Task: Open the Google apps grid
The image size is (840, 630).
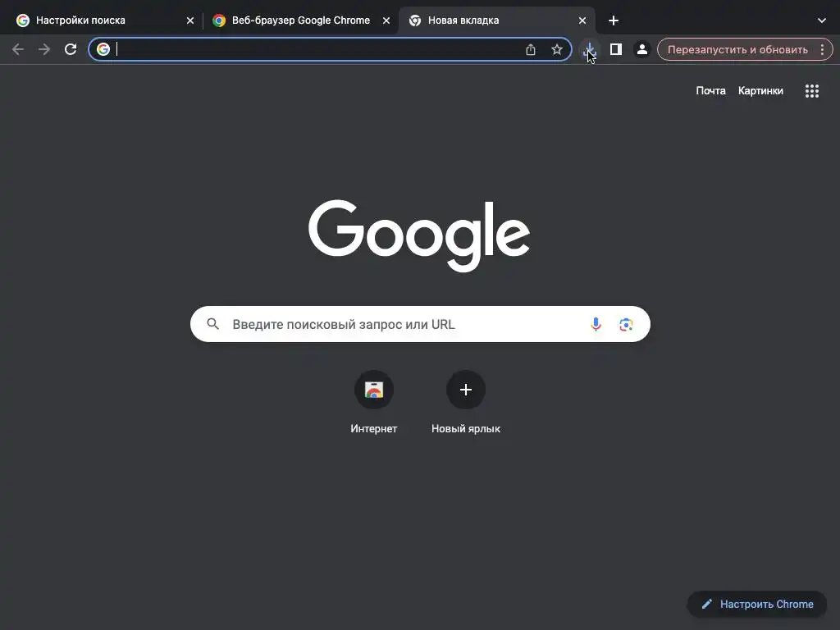Action: point(811,90)
